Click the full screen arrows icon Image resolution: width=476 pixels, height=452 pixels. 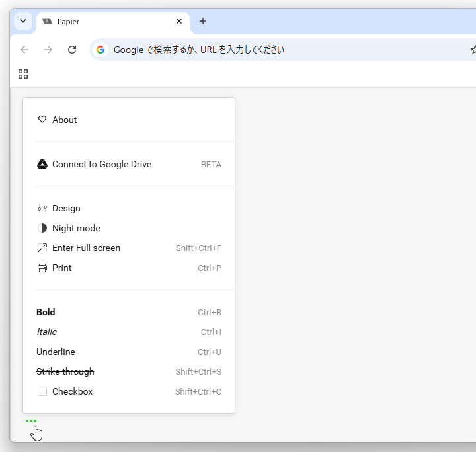[42, 248]
